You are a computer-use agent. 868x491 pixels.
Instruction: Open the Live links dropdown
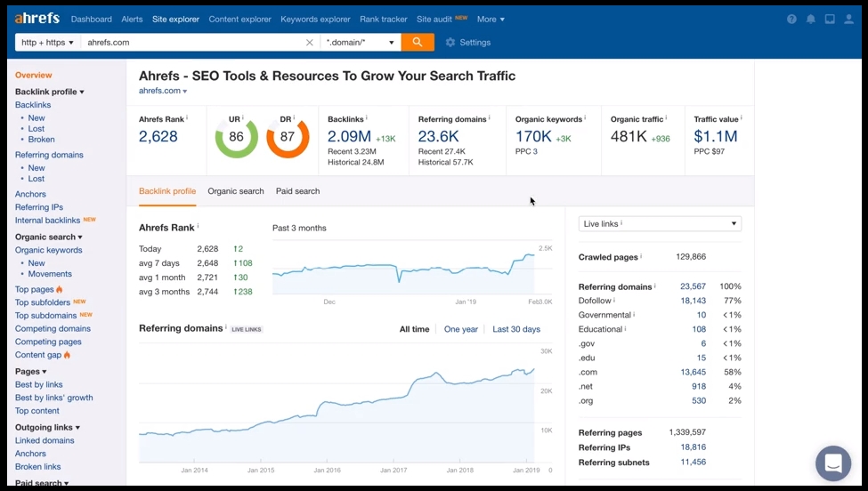(660, 224)
